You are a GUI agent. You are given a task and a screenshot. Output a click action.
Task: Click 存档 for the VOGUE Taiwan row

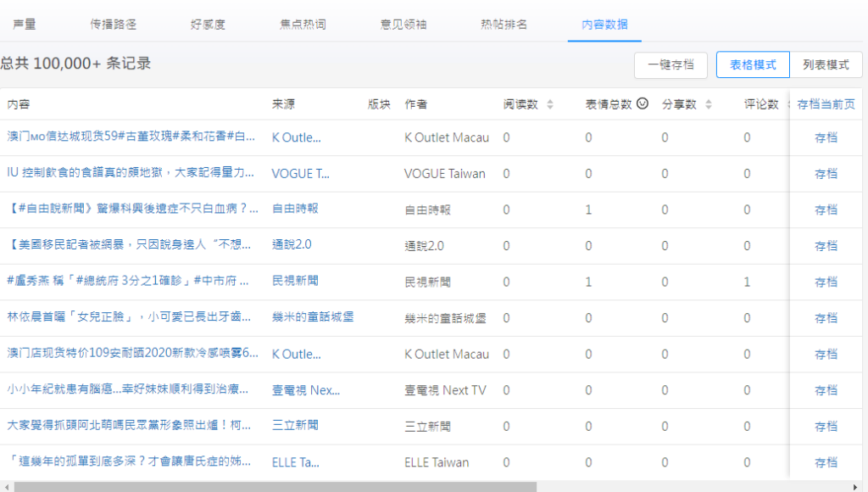826,173
